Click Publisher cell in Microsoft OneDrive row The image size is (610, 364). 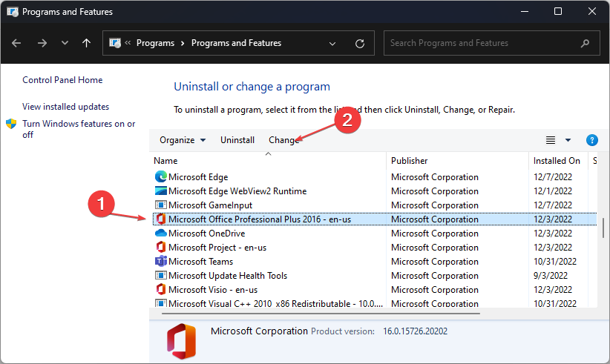[x=435, y=234]
